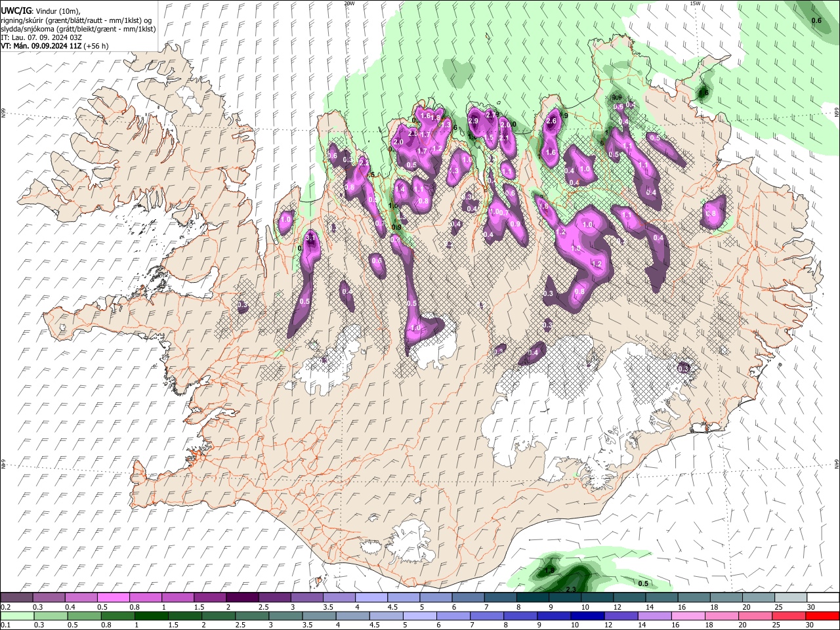Click the 'IT: Lau. 07. 09. 2024 03Z' line

41,37
